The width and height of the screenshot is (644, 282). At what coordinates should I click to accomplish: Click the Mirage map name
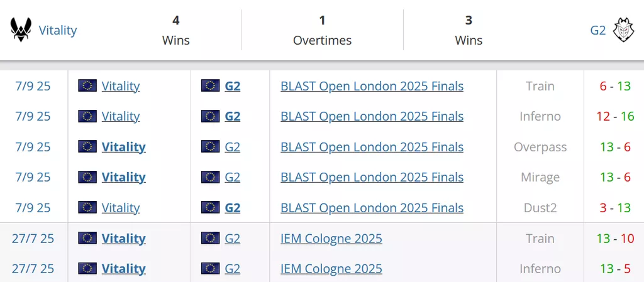(x=540, y=177)
